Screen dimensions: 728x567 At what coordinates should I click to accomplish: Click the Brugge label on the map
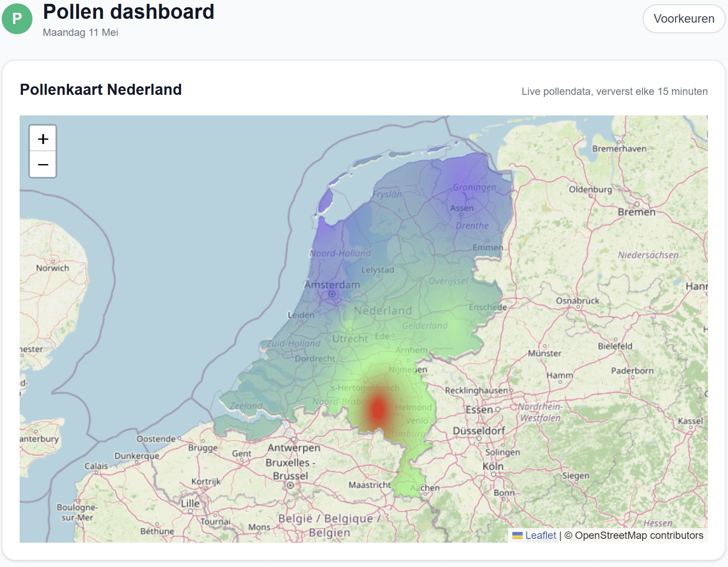click(203, 448)
